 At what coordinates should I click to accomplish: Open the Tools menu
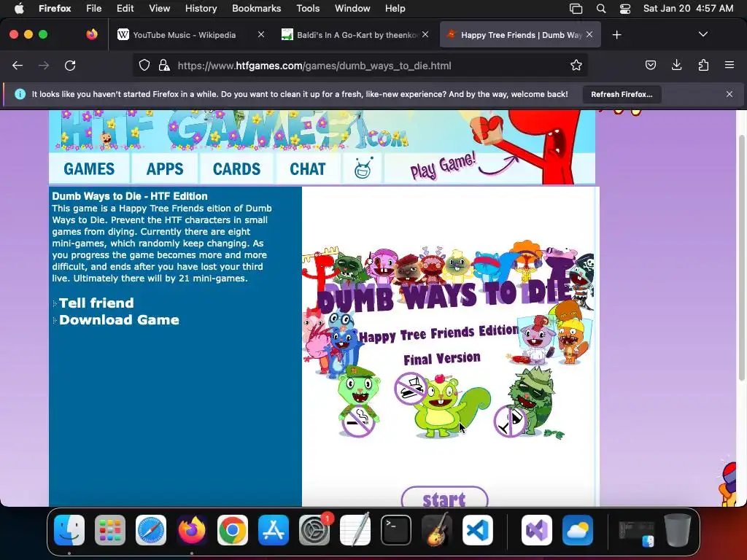308,9
